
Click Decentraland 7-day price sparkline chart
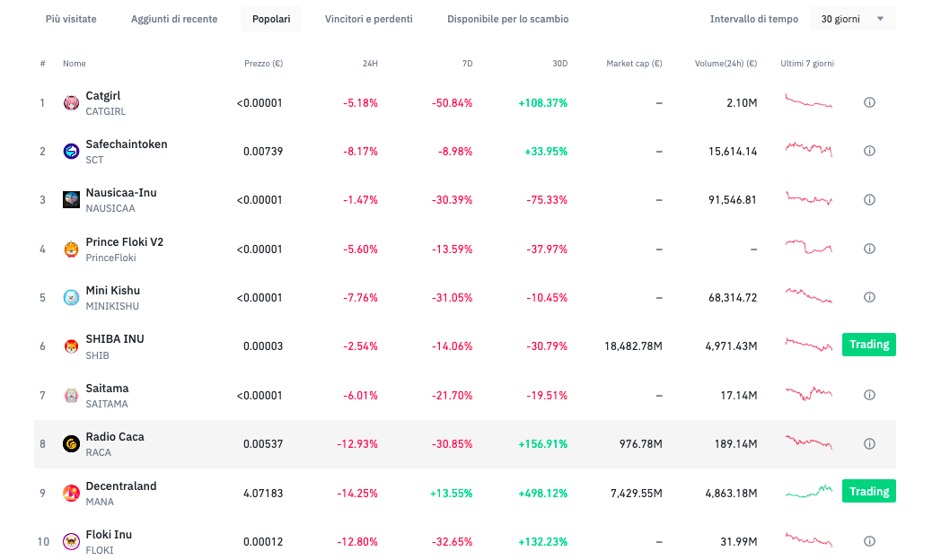pos(808,491)
